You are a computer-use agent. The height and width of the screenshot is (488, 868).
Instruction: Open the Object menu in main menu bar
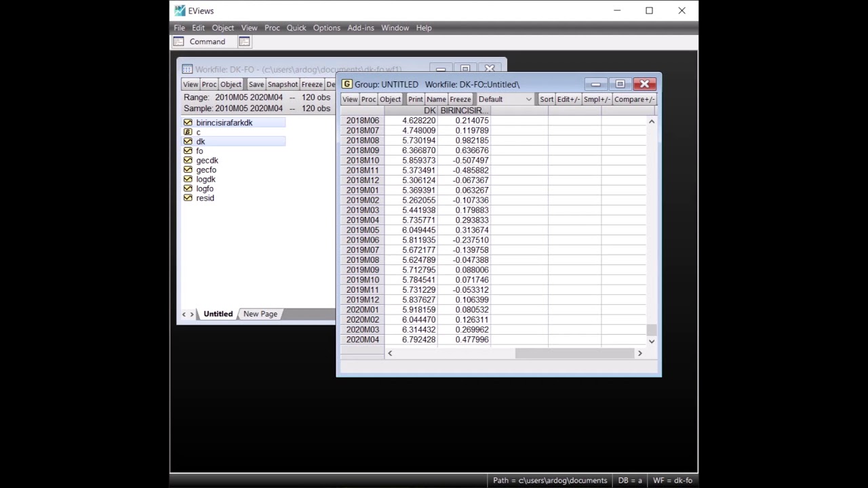[222, 28]
